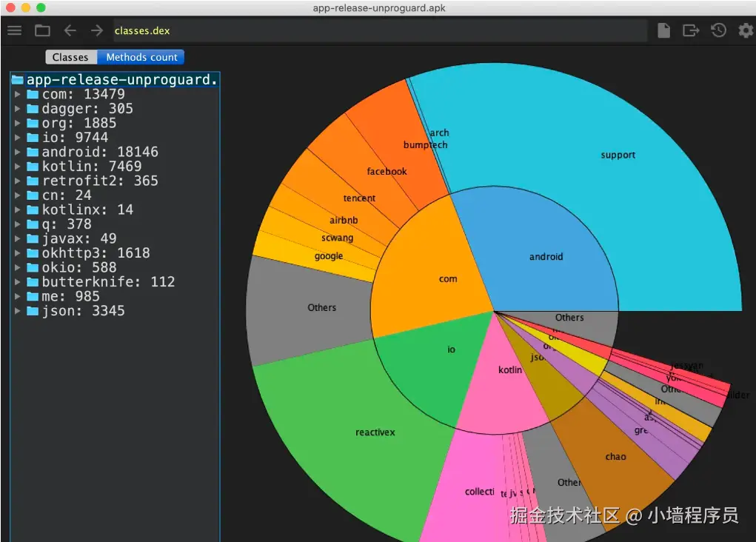The image size is (756, 542).
Task: Expand the com: 13479 package
Action: [x=17, y=94]
